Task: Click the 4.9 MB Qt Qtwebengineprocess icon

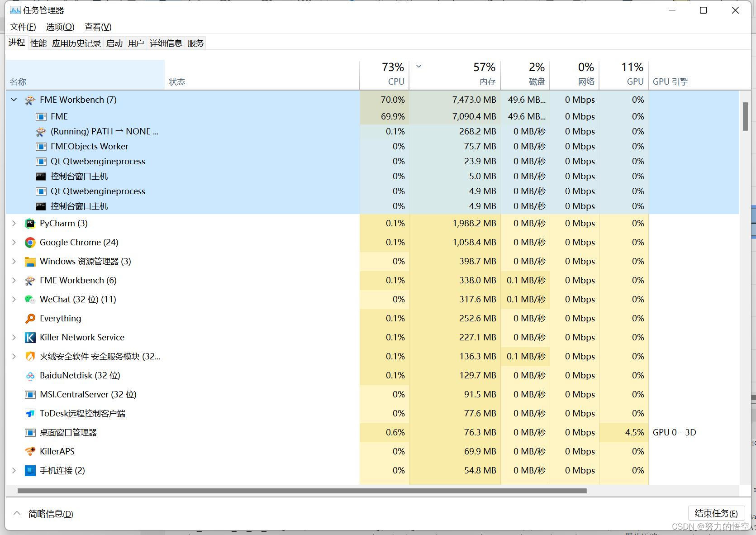Action: pos(41,191)
